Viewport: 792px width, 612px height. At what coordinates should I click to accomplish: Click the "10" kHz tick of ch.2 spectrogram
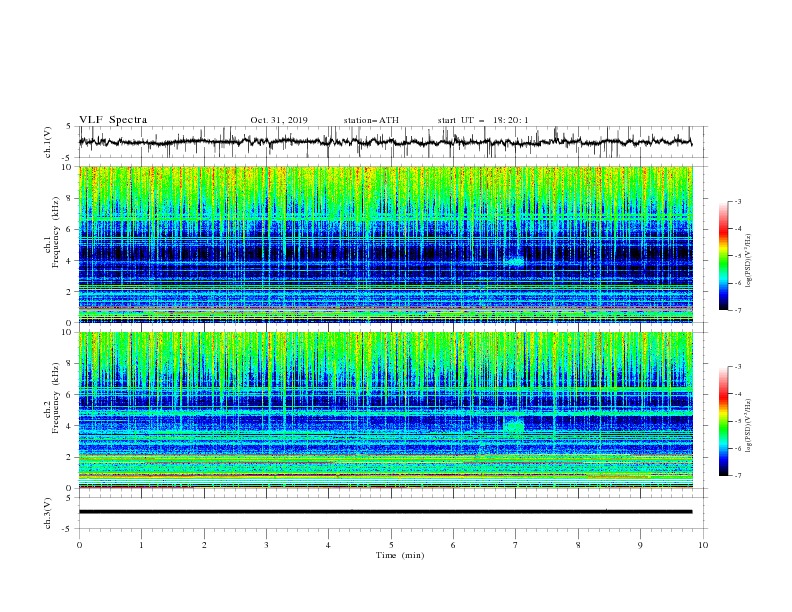pos(67,332)
